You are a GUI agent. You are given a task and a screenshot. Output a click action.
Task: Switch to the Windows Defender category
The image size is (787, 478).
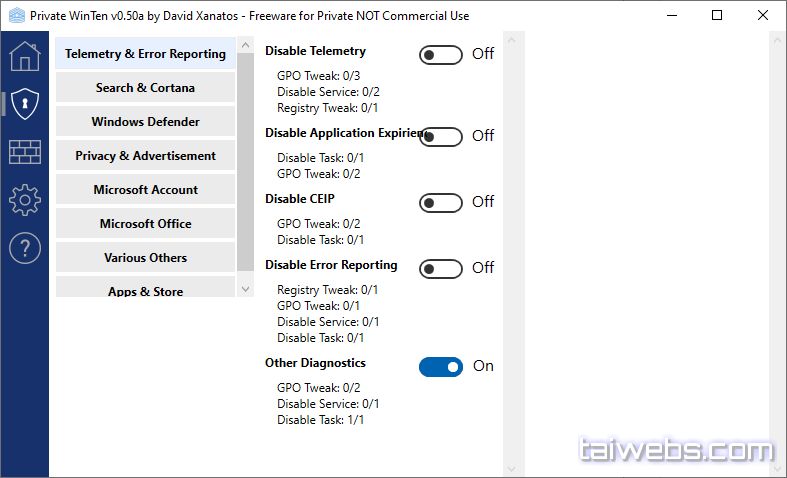point(146,122)
